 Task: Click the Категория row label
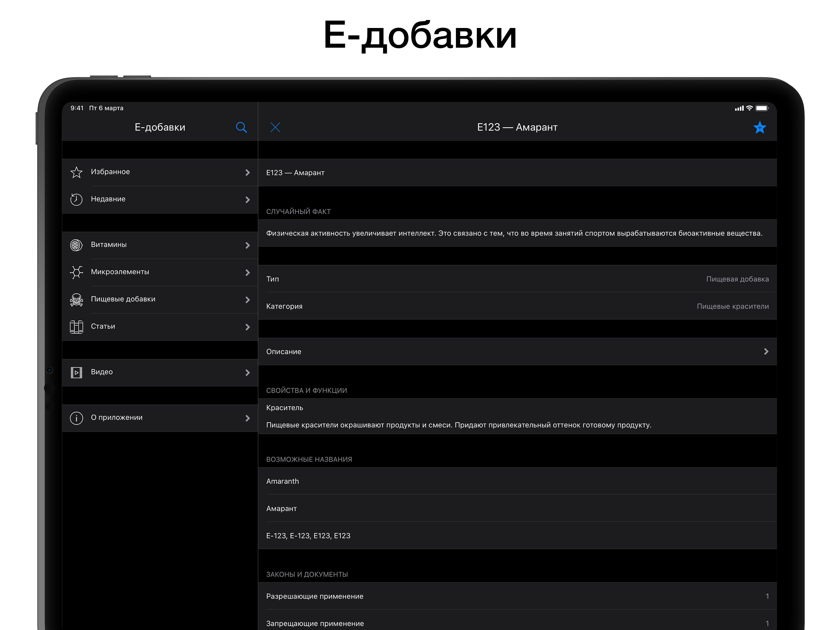click(x=284, y=306)
